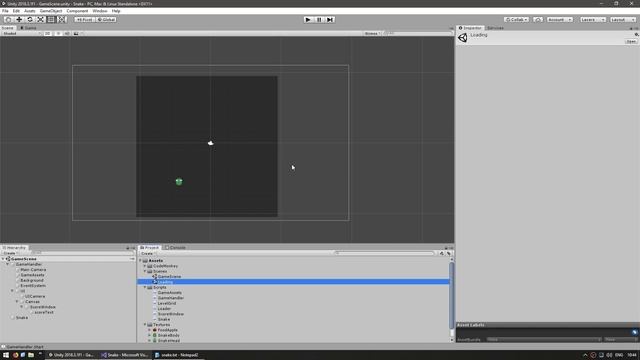Expand the CodeMonkey folder
Image resolution: width=640 pixels, height=360 pixels.
(145, 266)
